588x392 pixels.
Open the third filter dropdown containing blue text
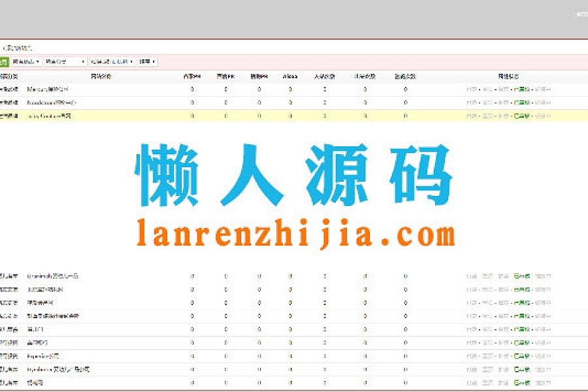coord(112,61)
